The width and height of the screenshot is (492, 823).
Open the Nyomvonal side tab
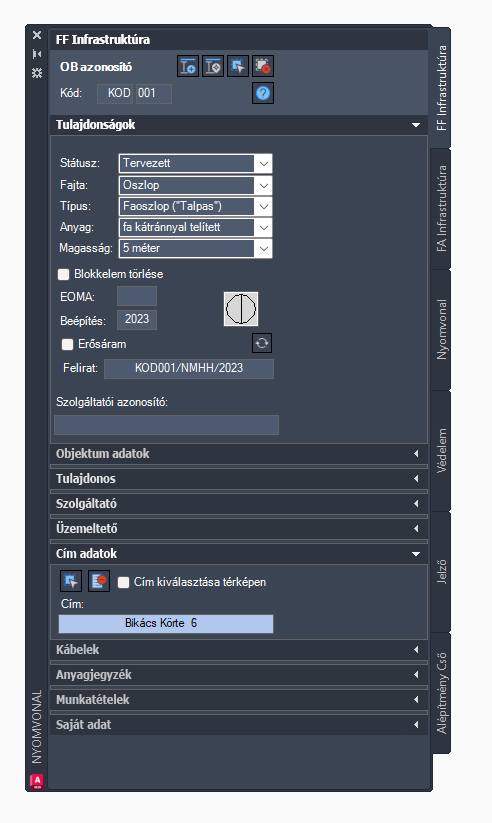442,329
